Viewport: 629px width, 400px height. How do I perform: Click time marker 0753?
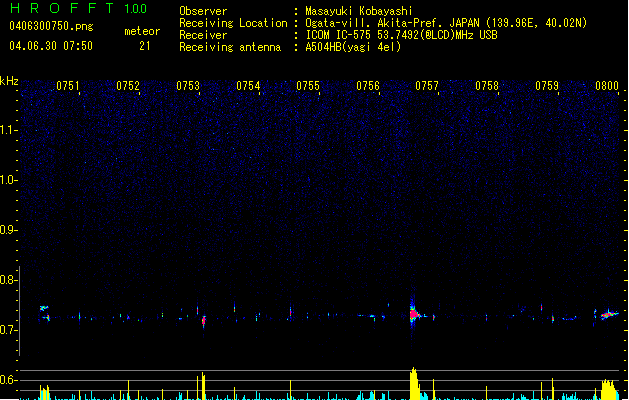tap(188, 86)
